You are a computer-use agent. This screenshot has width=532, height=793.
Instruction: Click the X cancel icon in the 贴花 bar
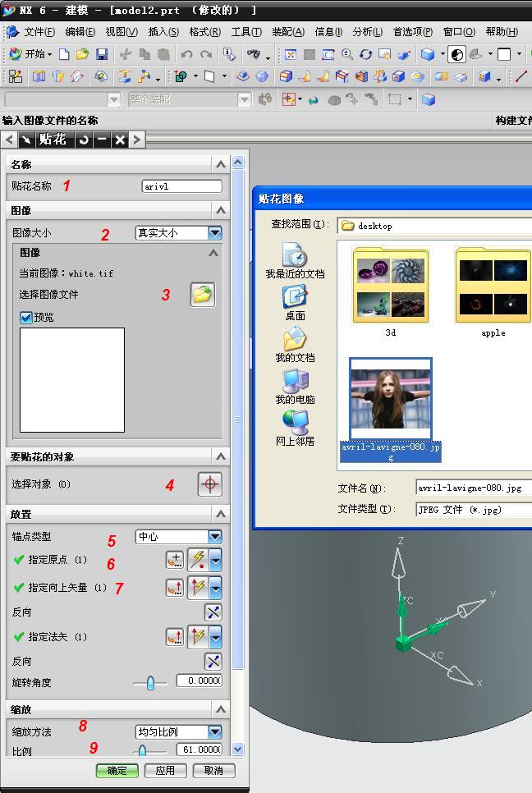120,140
